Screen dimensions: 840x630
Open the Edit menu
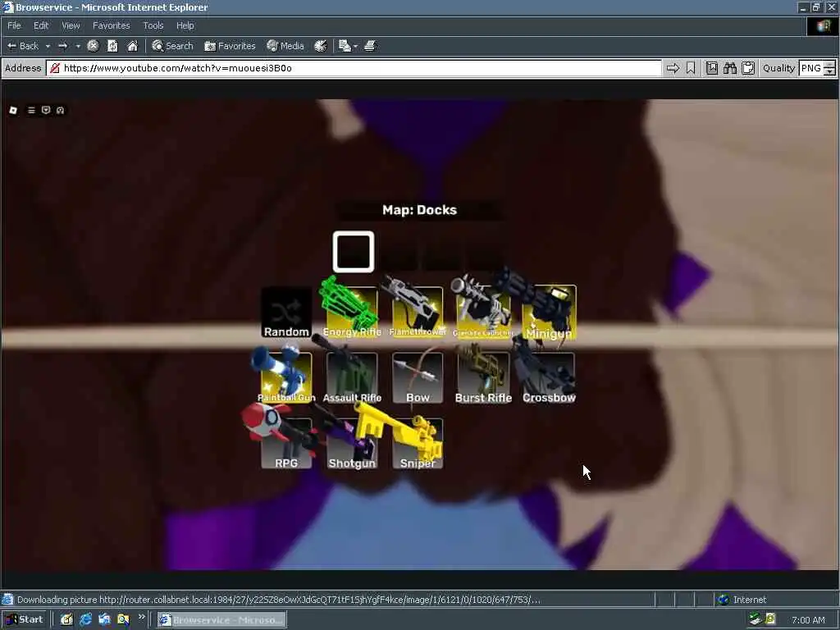pos(41,25)
